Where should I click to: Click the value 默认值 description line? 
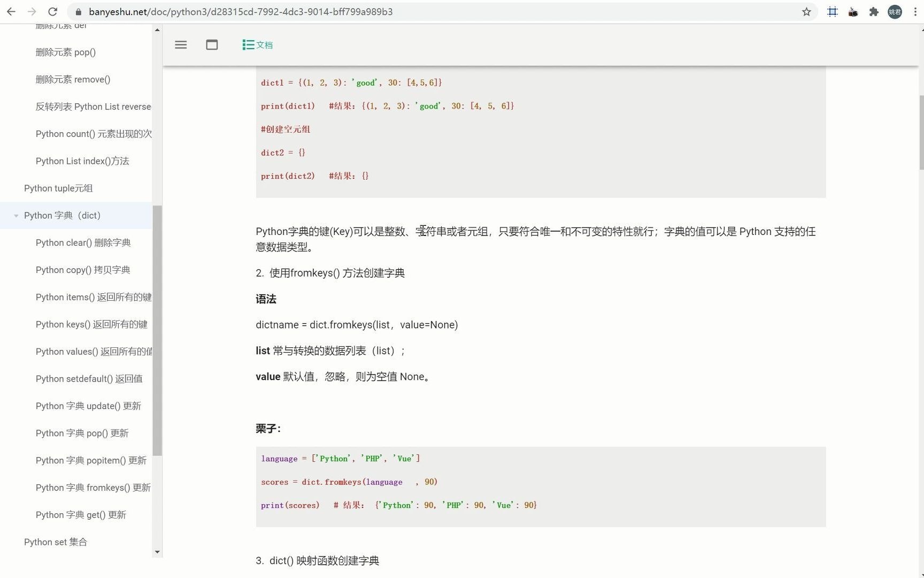[343, 377]
